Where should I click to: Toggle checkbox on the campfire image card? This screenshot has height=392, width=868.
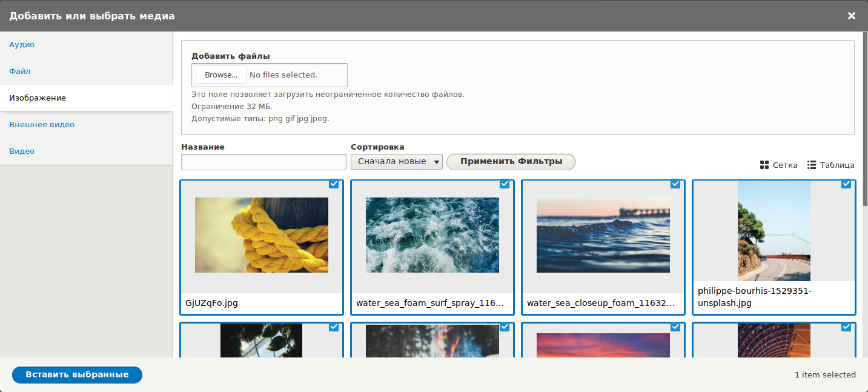coord(505,327)
